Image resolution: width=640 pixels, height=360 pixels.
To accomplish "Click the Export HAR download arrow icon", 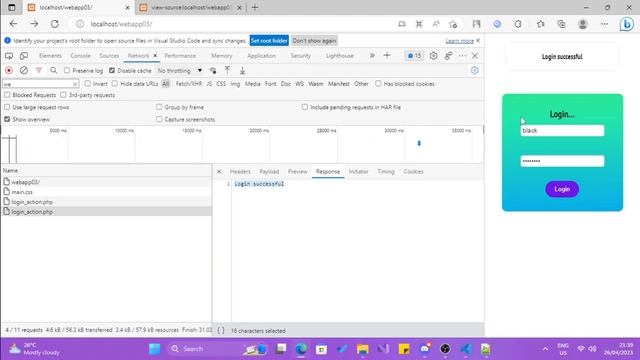I will (242, 71).
